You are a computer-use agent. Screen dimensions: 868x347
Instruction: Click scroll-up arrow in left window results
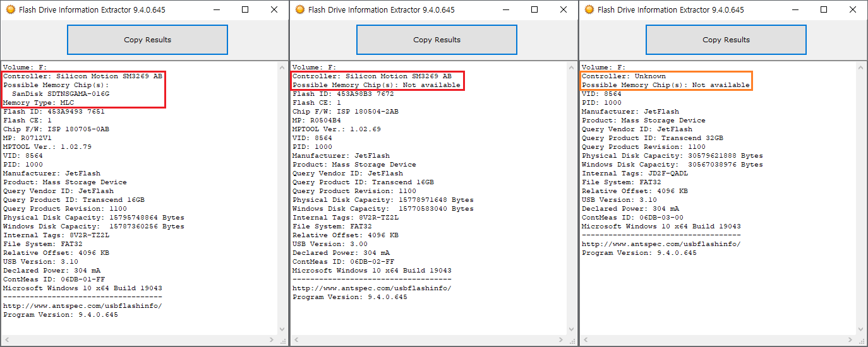(x=282, y=68)
